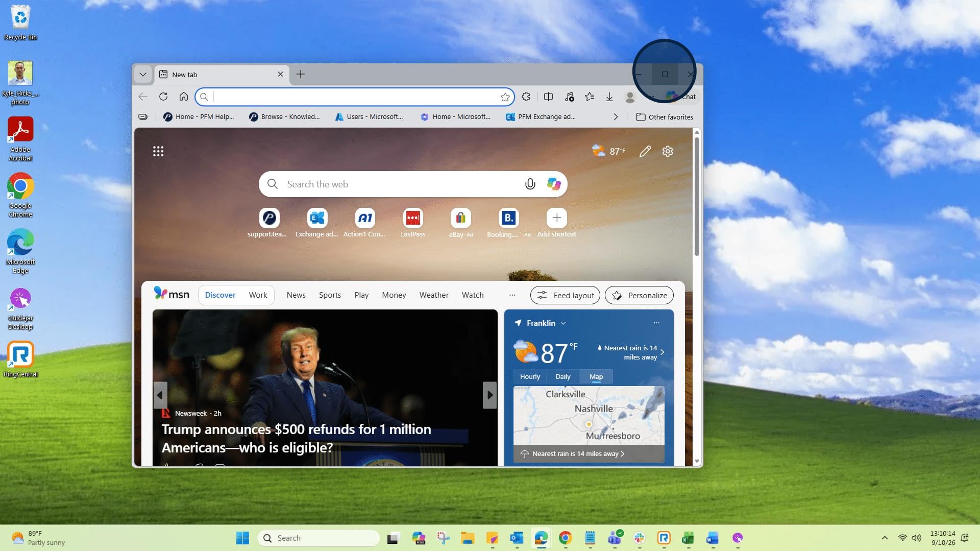Select the Hourly weather tab

[x=530, y=376]
